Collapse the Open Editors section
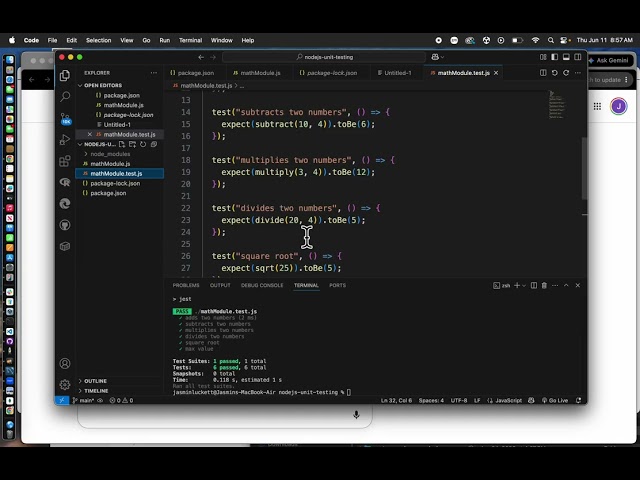 point(102,85)
